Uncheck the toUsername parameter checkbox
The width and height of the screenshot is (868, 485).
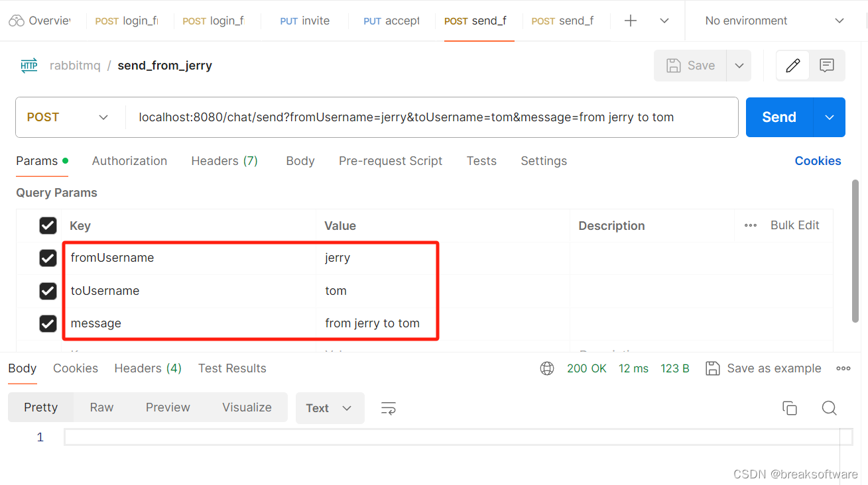tap(48, 291)
